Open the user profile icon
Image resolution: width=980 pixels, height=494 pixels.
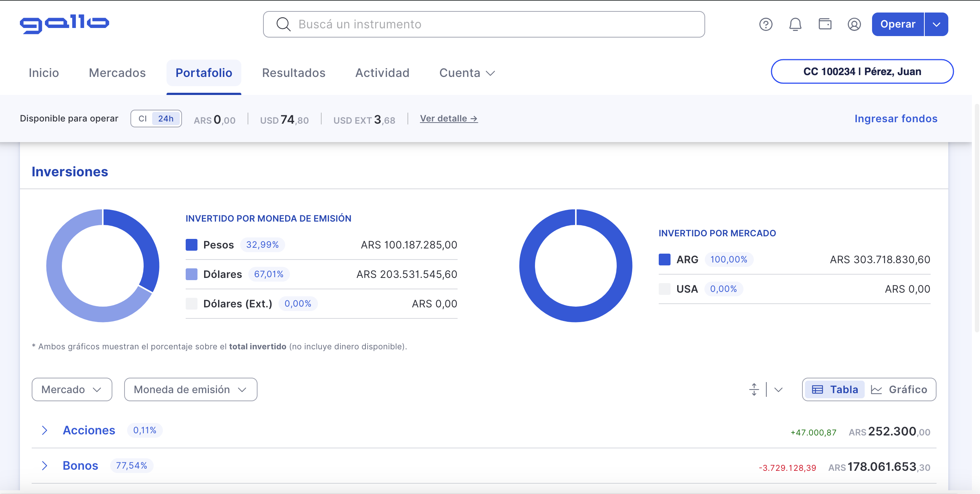854,24
